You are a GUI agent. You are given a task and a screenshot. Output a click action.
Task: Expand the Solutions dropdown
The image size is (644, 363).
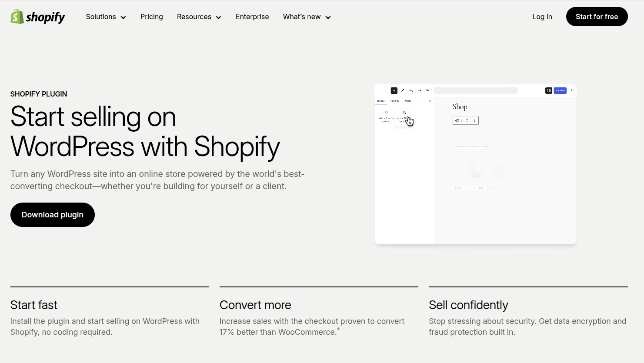[x=106, y=17]
